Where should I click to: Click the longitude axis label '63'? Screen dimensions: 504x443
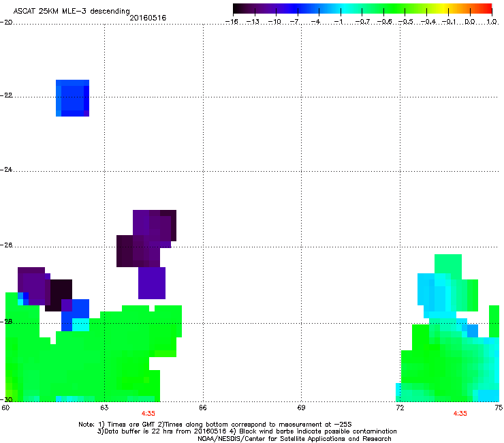point(104,408)
